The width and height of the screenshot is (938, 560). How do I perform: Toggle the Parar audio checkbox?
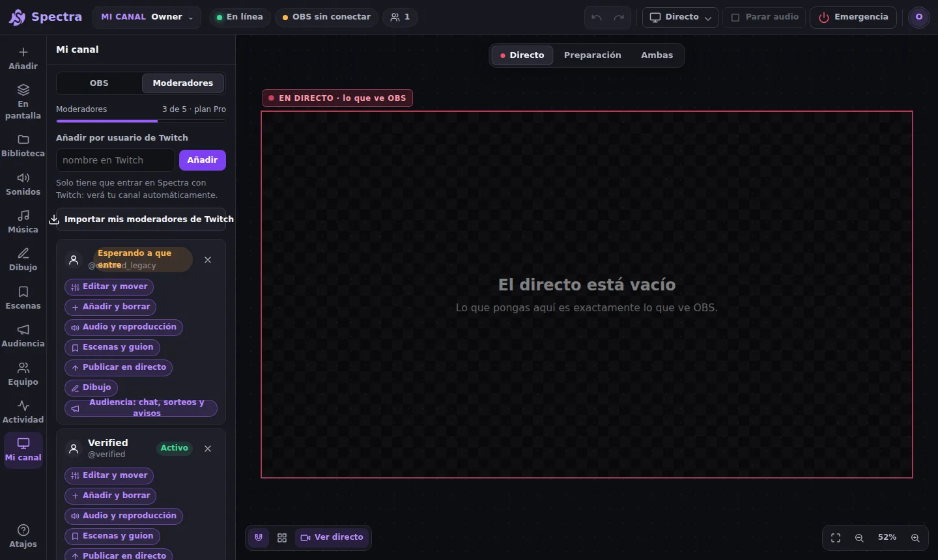pyautogui.click(x=765, y=18)
